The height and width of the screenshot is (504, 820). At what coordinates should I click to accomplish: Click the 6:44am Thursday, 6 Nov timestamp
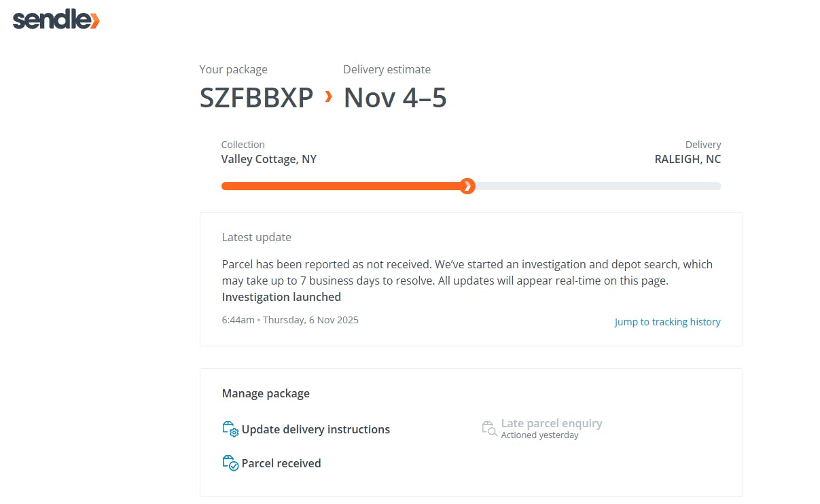point(290,320)
